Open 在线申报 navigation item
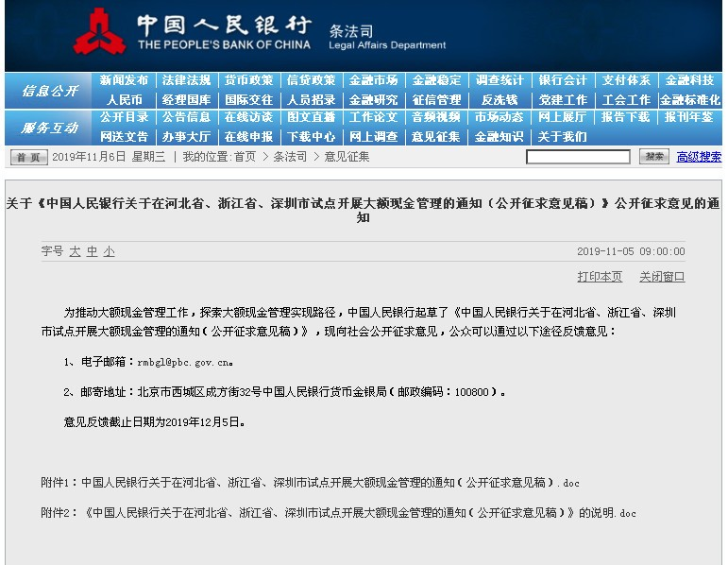Image resolution: width=728 pixels, height=565 pixels. pos(249,137)
